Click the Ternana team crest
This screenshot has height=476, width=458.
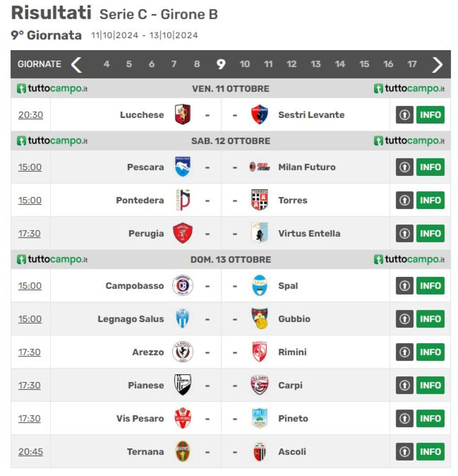tap(182, 451)
